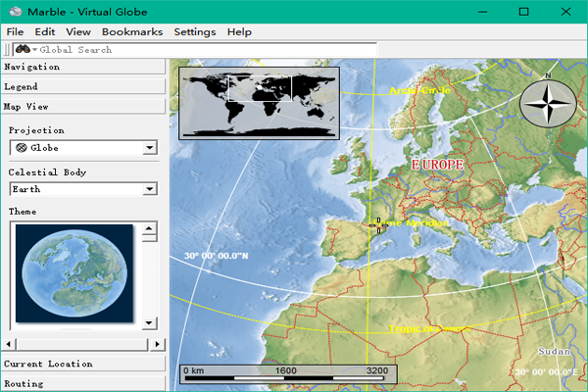Viewport: 588px width, 392px height.
Task: Open the Edit menu
Action: tap(45, 32)
